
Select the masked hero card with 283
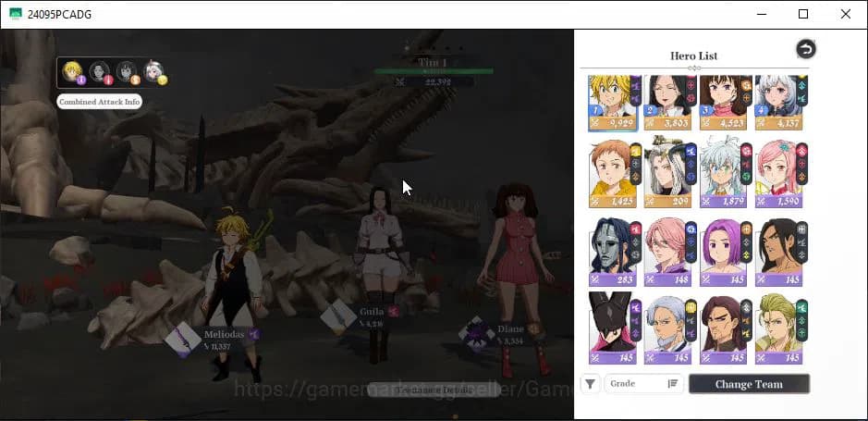pyautogui.click(x=613, y=252)
